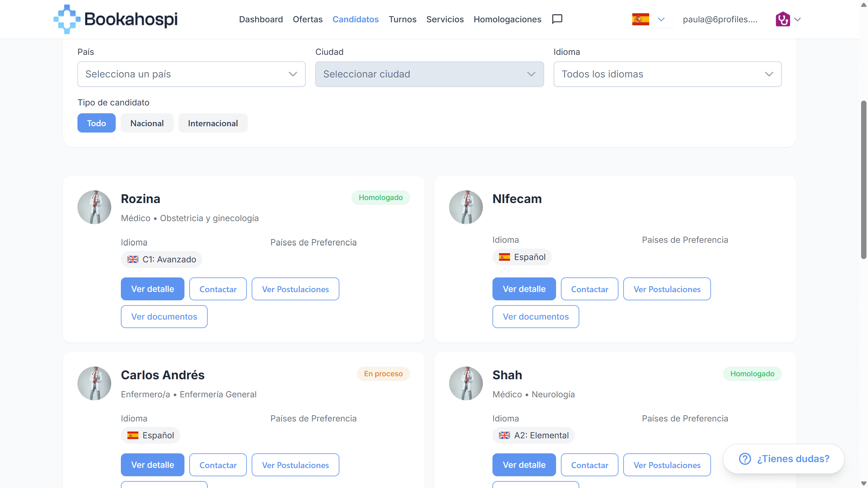The width and height of the screenshot is (868, 488).
Task: Click the scrollbar down arrow
Action: coord(863,483)
